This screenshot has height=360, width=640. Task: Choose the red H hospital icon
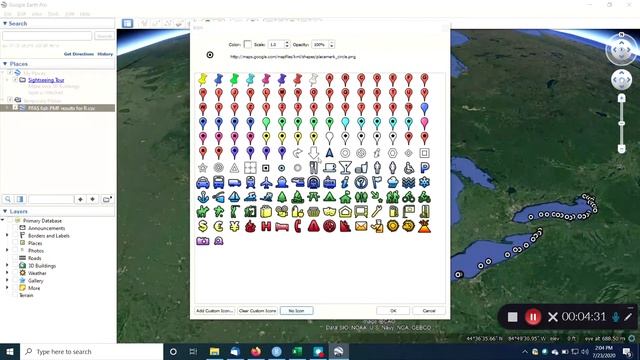click(x=266, y=226)
